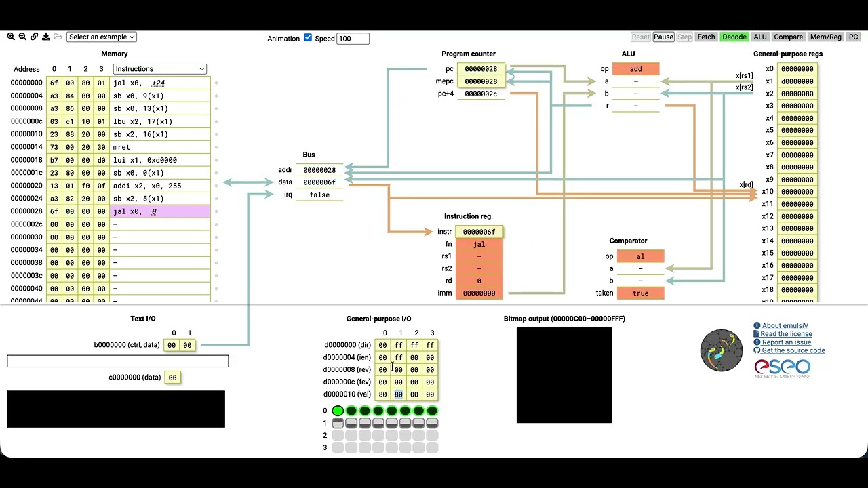Click the highlighted 80 cell in d0000010 (val) row
868x488 pixels.
pos(399,394)
